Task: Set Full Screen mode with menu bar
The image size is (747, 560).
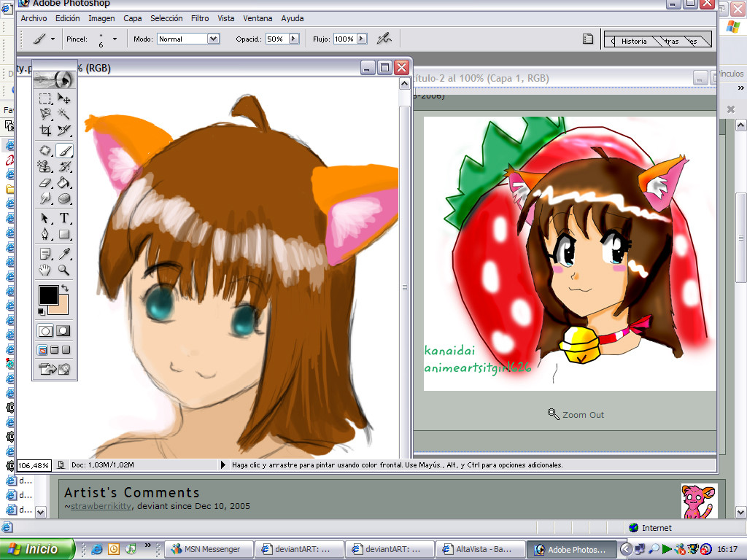Action: pyautogui.click(x=54, y=350)
